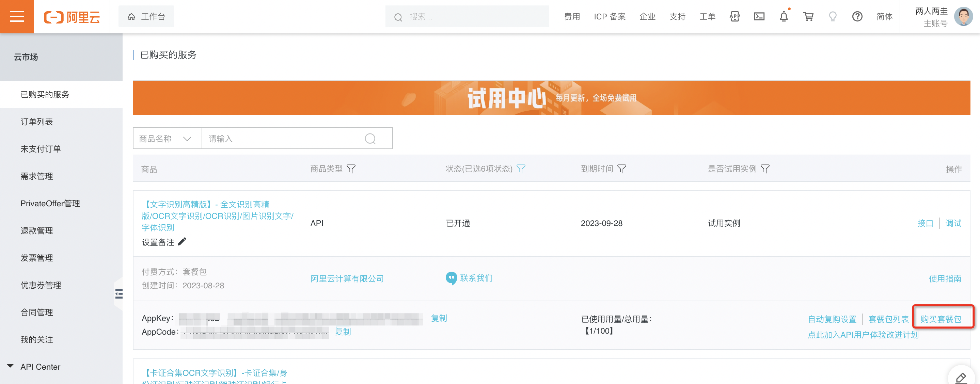Click the 云市场 sidebar title
Image resolution: width=980 pixels, height=384 pixels.
(26, 57)
